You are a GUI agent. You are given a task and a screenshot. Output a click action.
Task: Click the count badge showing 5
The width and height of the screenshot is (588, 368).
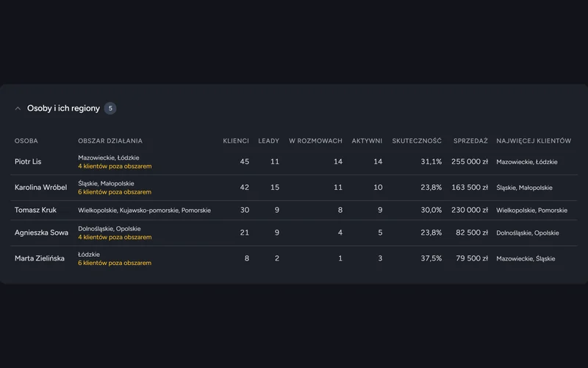pos(110,108)
